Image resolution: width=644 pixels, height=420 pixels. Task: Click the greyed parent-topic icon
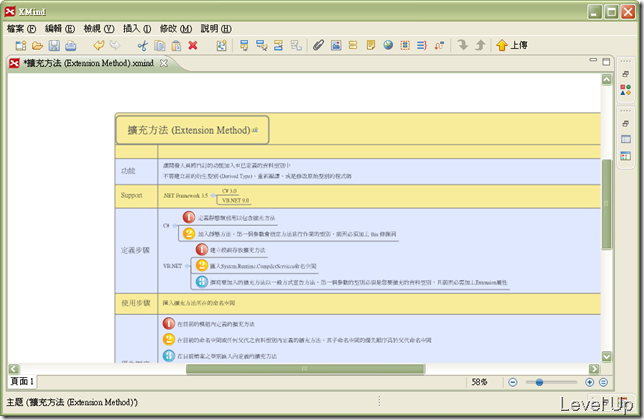coord(296,45)
